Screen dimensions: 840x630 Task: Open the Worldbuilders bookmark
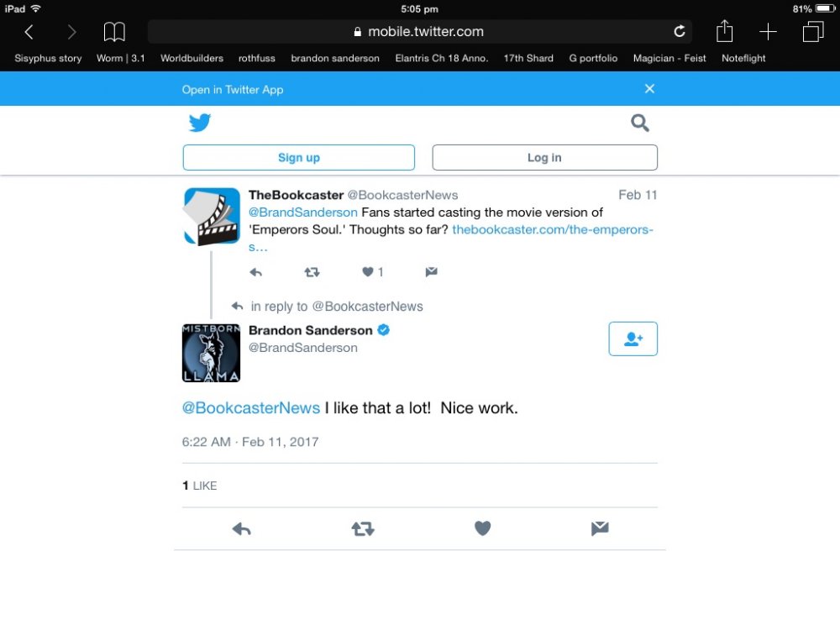point(192,58)
